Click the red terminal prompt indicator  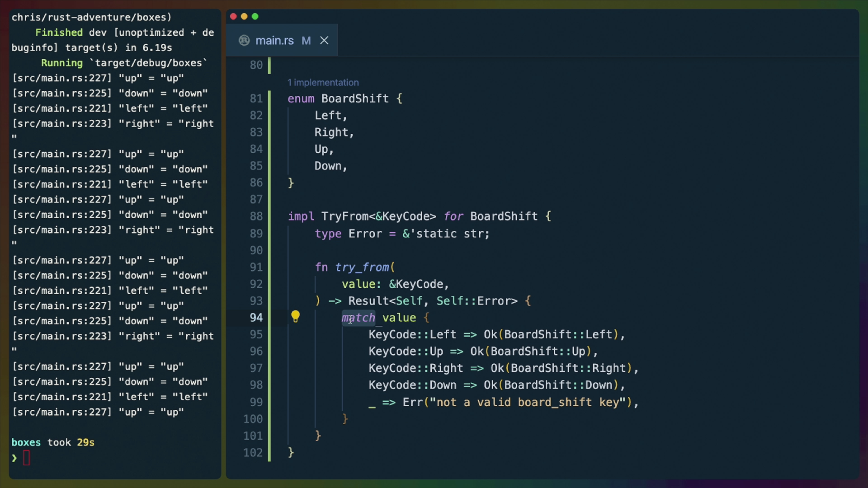pyautogui.click(x=28, y=458)
